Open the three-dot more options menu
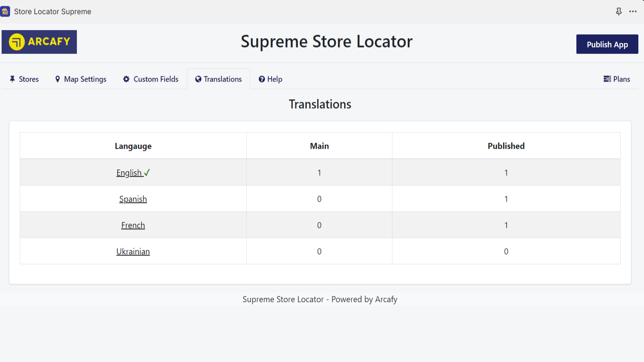 633,12
